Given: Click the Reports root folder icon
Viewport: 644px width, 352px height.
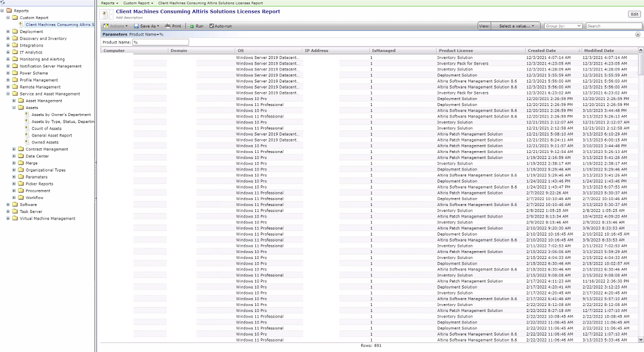Looking at the screenshot, I should click(x=9, y=10).
